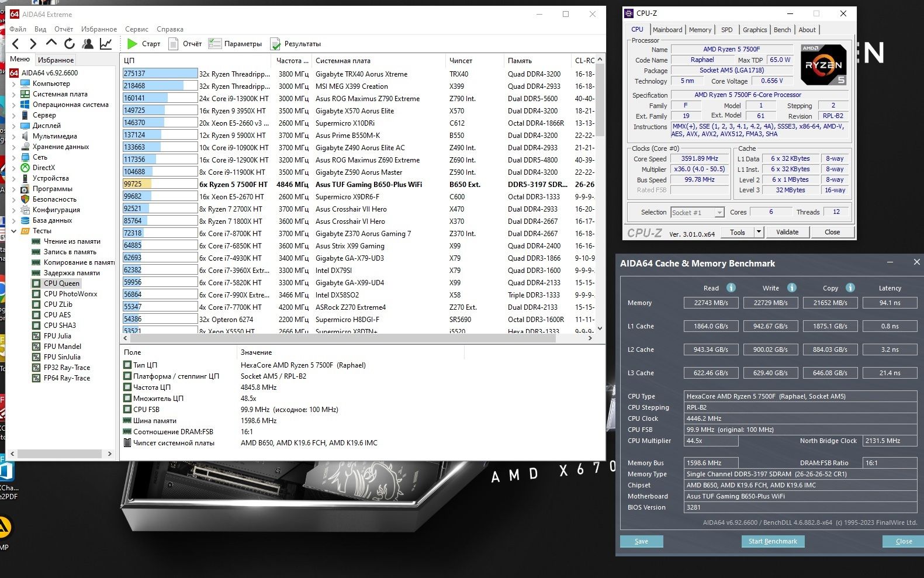This screenshot has width=924, height=578.
Task: Click Start Benchmark in Cache & Memory window
Action: [x=773, y=541]
